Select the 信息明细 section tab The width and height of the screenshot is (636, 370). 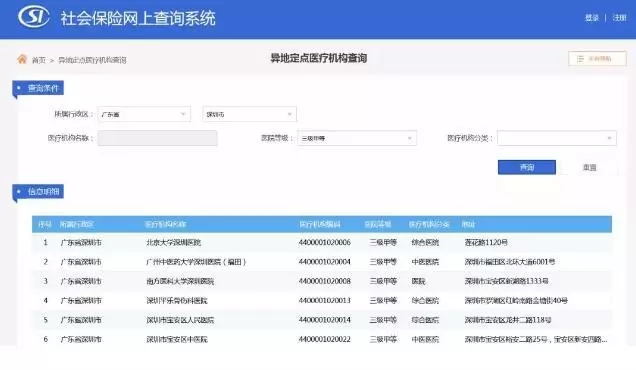point(38,191)
